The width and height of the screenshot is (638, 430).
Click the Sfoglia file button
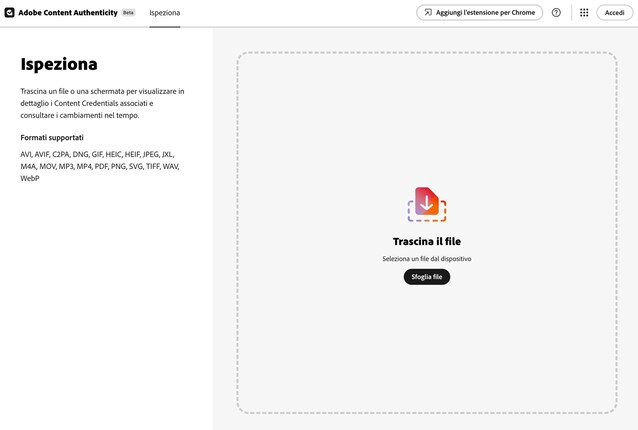tap(427, 277)
